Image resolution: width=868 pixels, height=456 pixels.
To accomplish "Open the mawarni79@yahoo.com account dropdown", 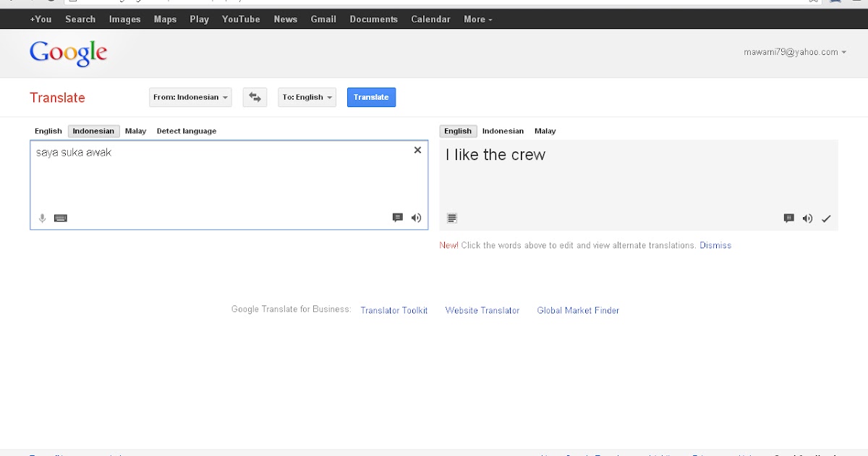I will pos(795,52).
